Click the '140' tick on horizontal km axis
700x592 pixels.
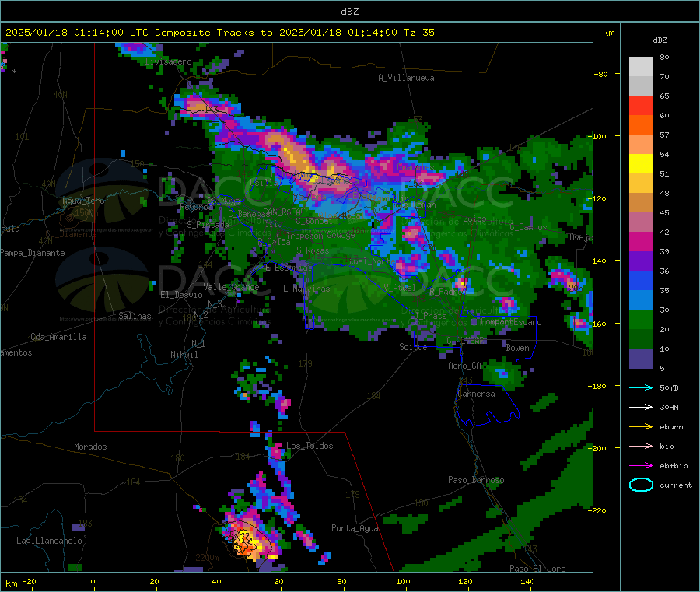pyautogui.click(x=527, y=581)
